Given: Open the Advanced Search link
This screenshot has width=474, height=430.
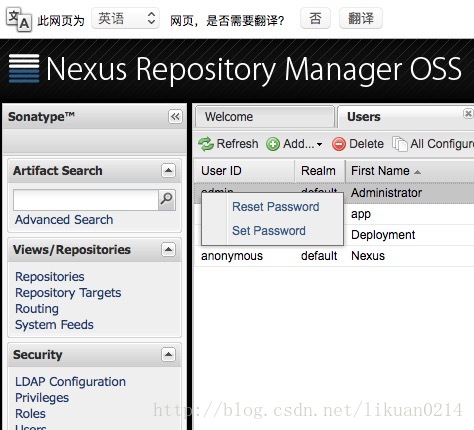Looking at the screenshot, I should (64, 220).
